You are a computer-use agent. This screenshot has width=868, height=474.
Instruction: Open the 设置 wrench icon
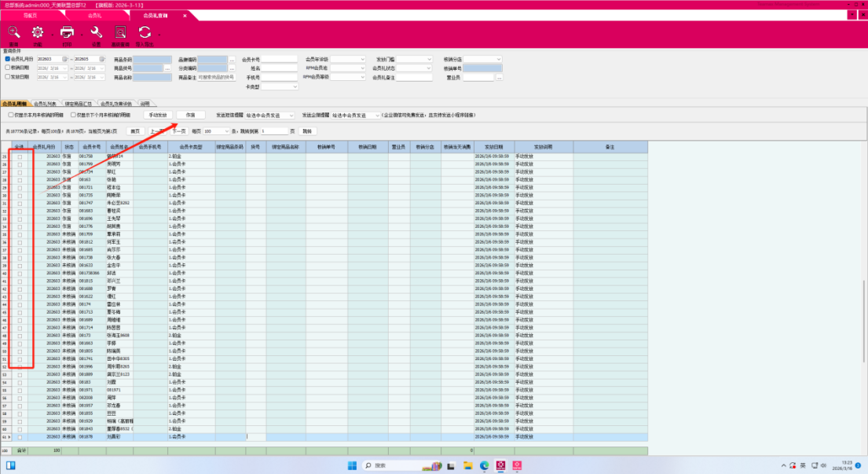[97, 32]
